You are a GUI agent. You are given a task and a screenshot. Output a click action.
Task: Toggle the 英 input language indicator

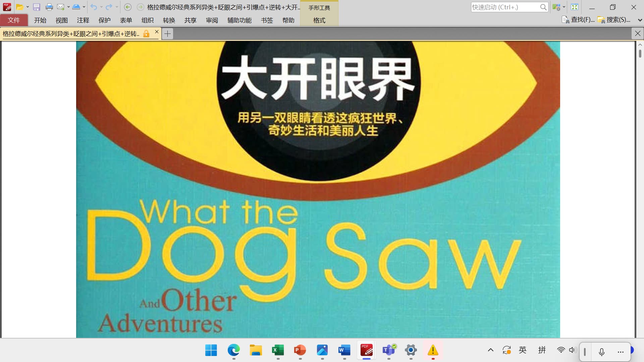(523, 350)
